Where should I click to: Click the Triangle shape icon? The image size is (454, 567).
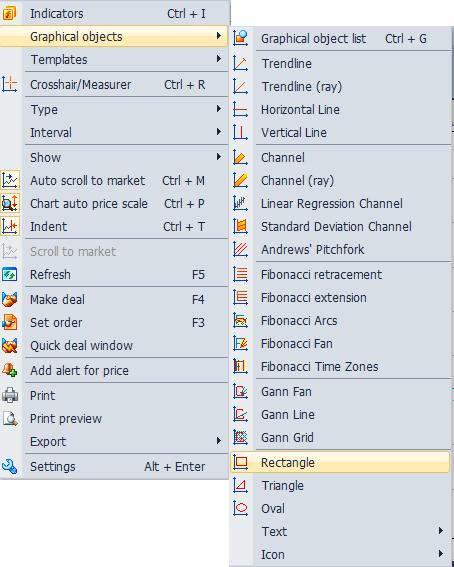click(240, 485)
